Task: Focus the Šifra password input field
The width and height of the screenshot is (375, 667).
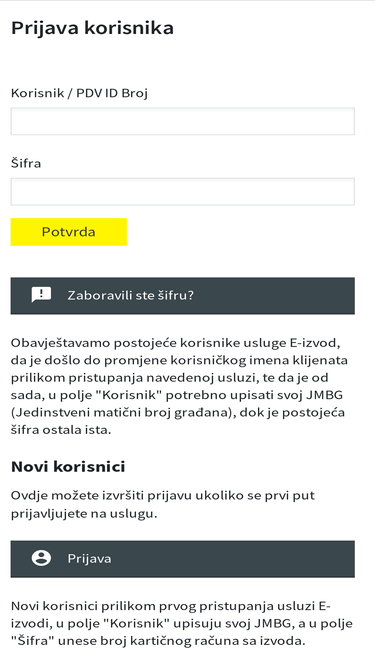Action: (182, 191)
